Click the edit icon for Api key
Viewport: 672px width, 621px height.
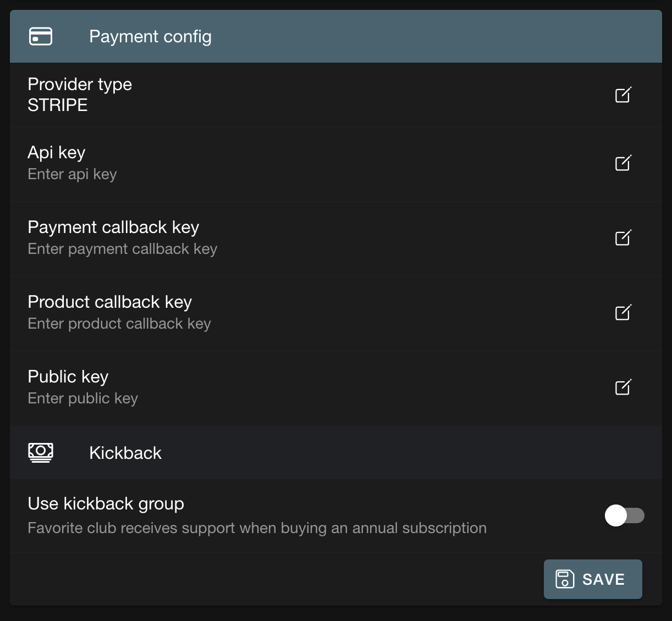pos(623,163)
